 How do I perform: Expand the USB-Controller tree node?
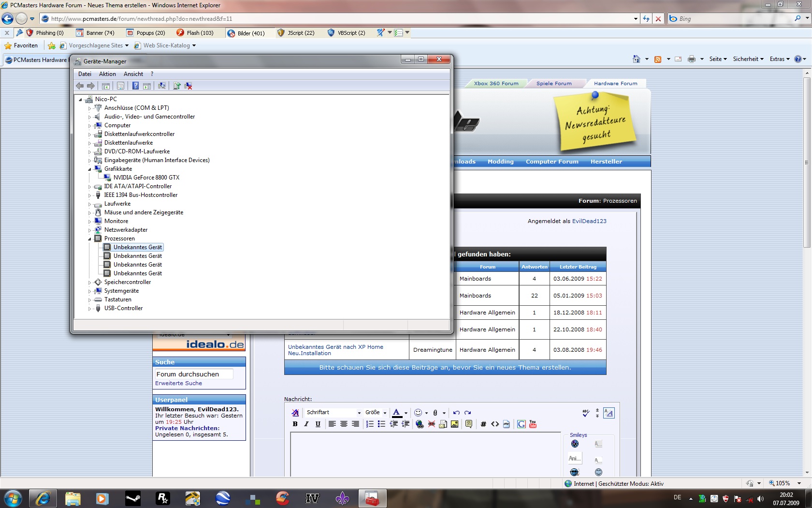(89, 308)
